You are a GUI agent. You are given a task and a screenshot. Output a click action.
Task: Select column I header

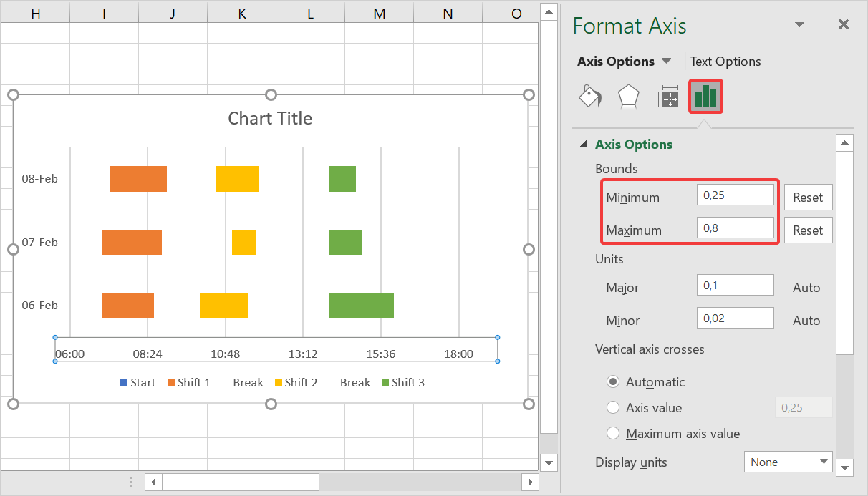104,13
